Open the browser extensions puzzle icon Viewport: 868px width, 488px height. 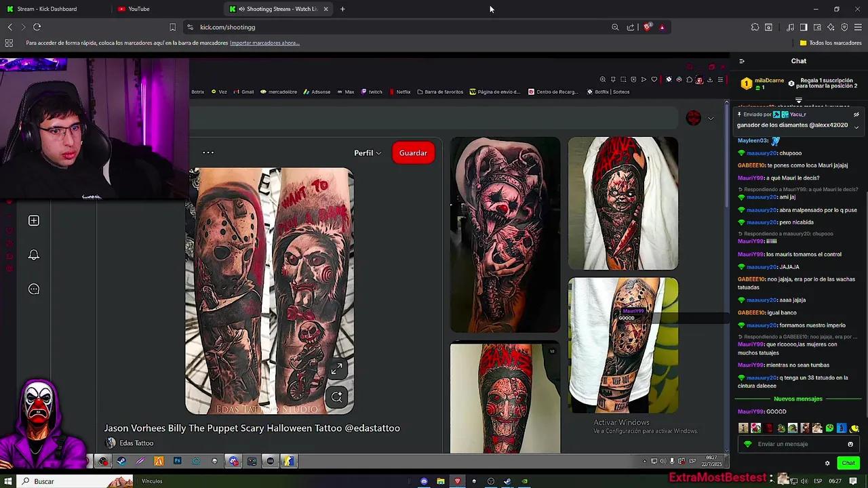click(x=755, y=27)
